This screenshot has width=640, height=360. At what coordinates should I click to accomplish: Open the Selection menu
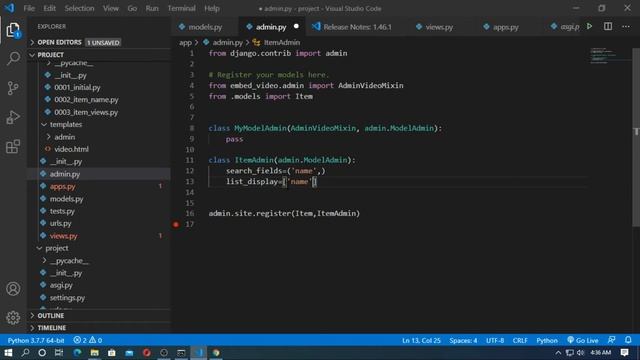pyautogui.click(x=79, y=8)
